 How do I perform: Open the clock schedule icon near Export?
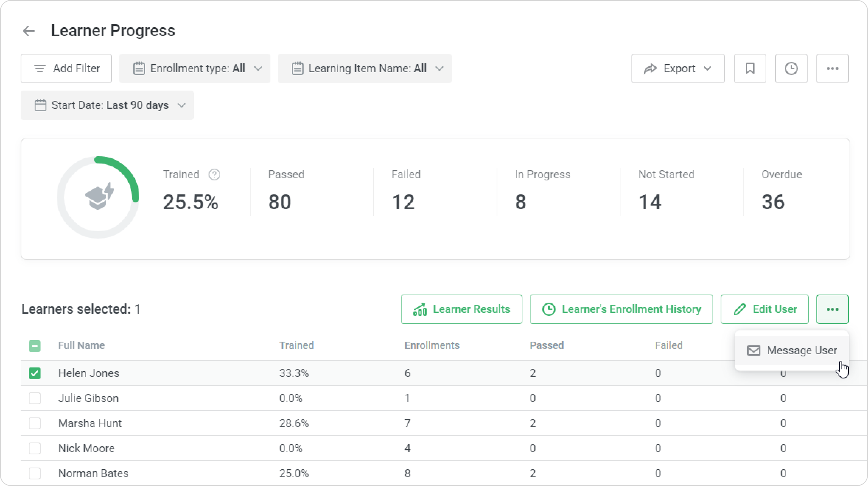pos(791,68)
